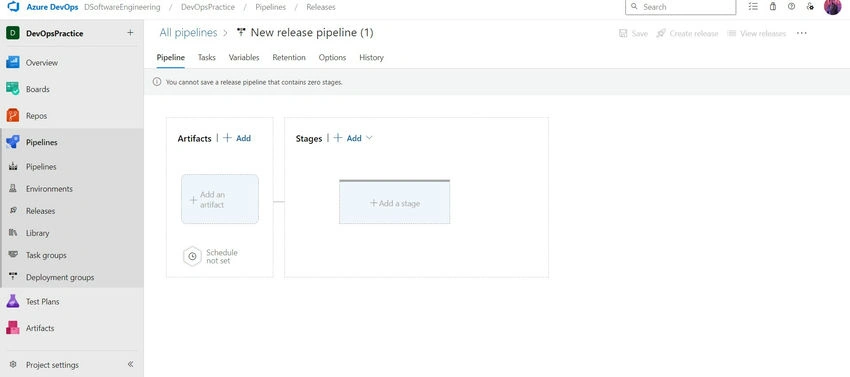The width and height of the screenshot is (850, 377).
Task: Click the info icon in warning banner
Action: pos(157,82)
